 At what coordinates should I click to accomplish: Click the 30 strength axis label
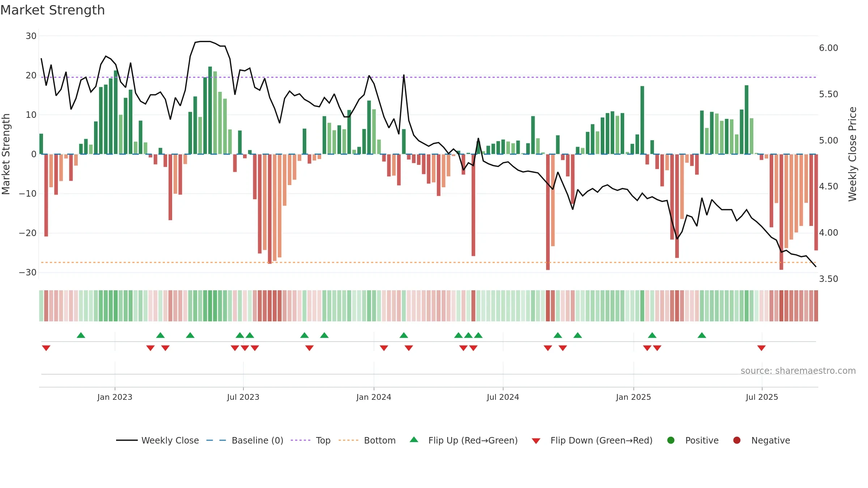tap(31, 36)
